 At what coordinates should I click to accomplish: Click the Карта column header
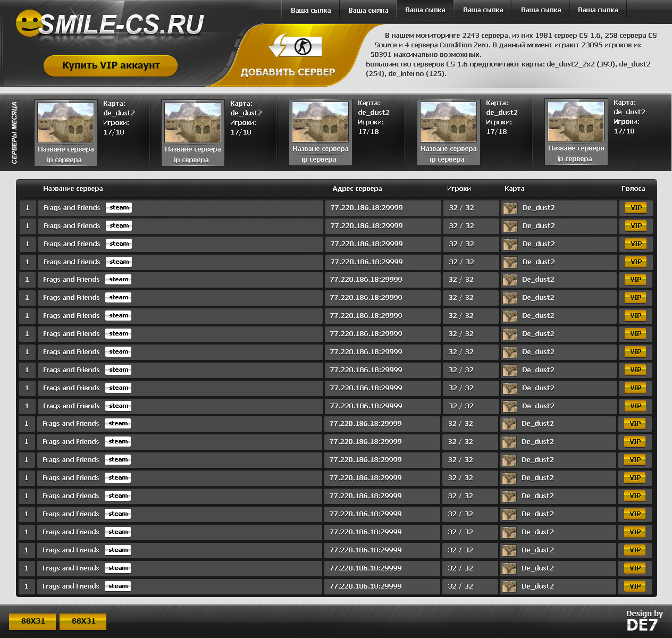(514, 189)
